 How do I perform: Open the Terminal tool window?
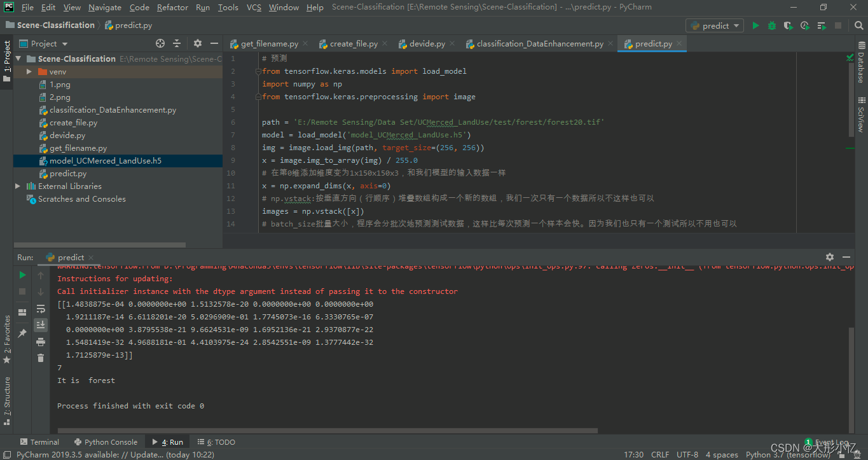pos(39,442)
